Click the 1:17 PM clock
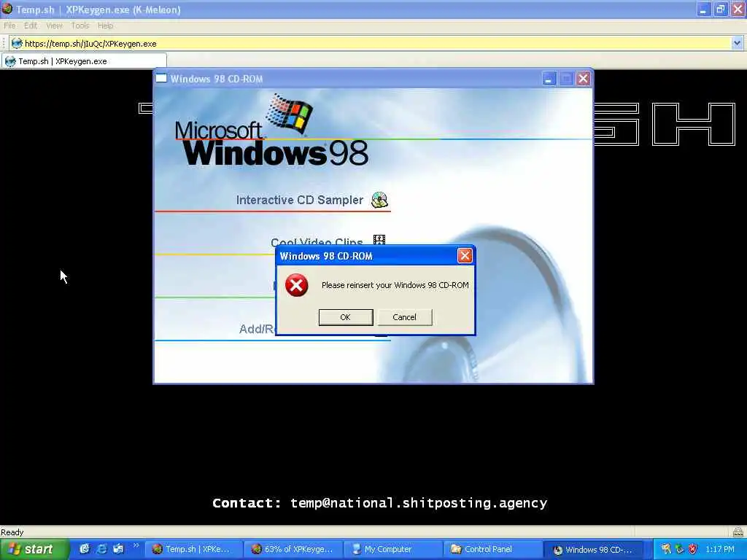The image size is (747, 560). tap(720, 549)
